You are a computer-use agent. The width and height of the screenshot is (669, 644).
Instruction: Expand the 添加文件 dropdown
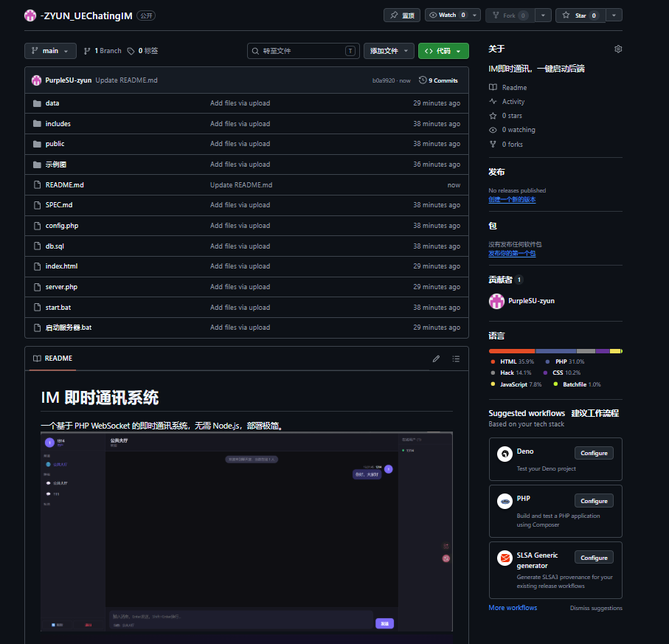[x=389, y=51]
